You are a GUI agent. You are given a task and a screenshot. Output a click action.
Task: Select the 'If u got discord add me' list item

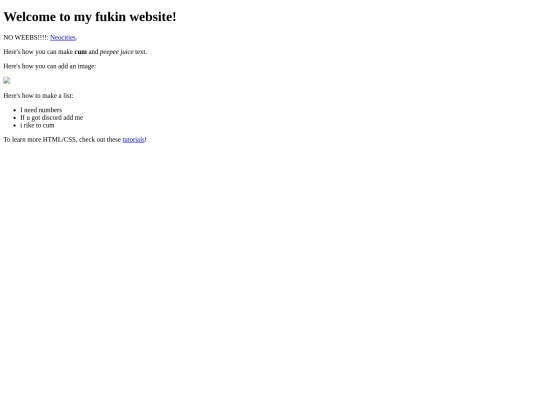52,118
